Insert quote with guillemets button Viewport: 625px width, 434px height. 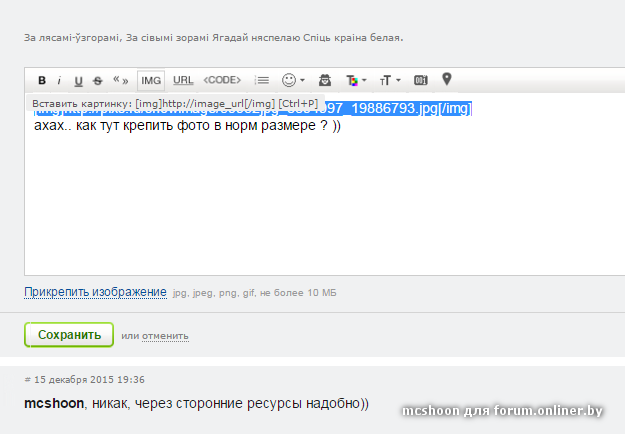[x=121, y=80]
